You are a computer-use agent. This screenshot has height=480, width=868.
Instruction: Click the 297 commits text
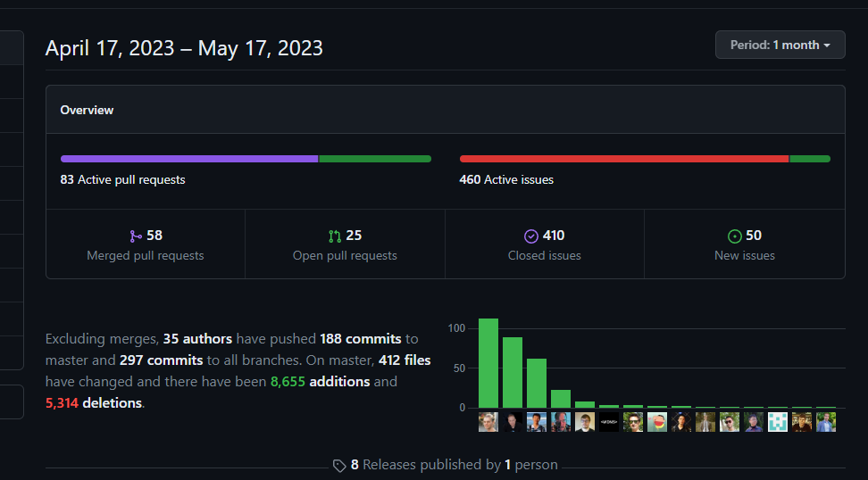(161, 360)
